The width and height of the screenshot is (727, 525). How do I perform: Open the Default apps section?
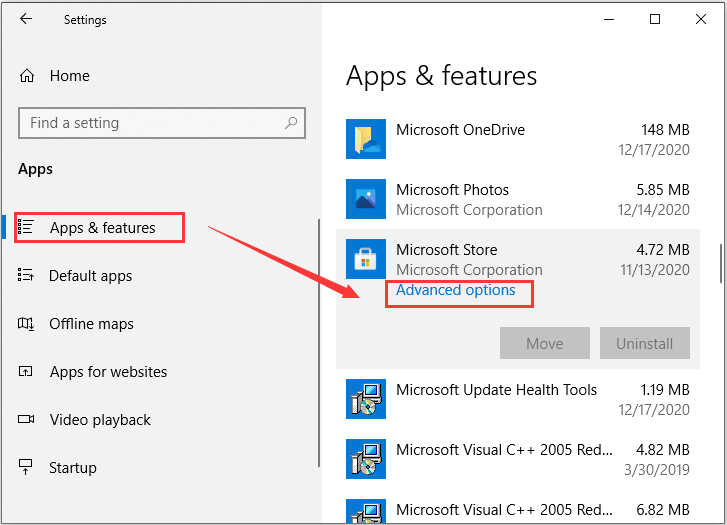[90, 276]
